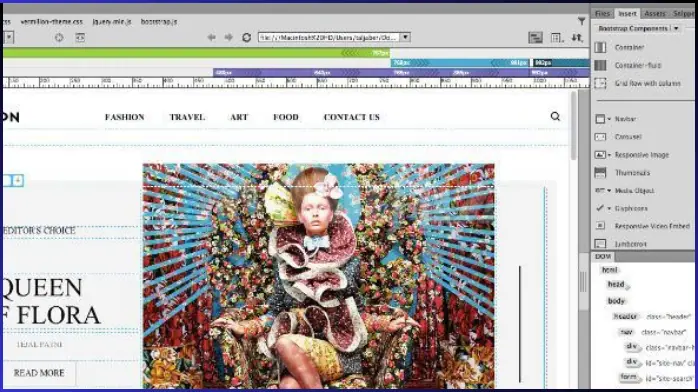The image size is (698, 392).
Task: Insert a Responsive Video Embed
Action: click(x=643, y=226)
